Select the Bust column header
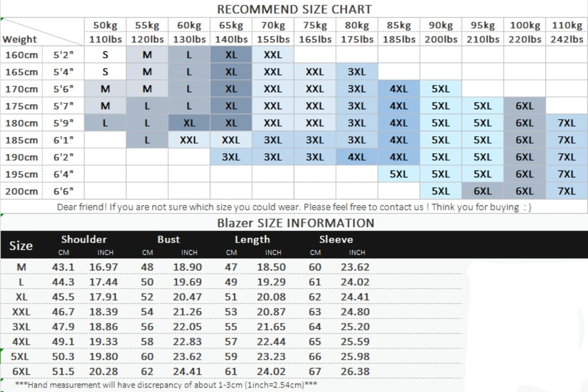The width and height of the screenshot is (588, 392). coord(168,239)
